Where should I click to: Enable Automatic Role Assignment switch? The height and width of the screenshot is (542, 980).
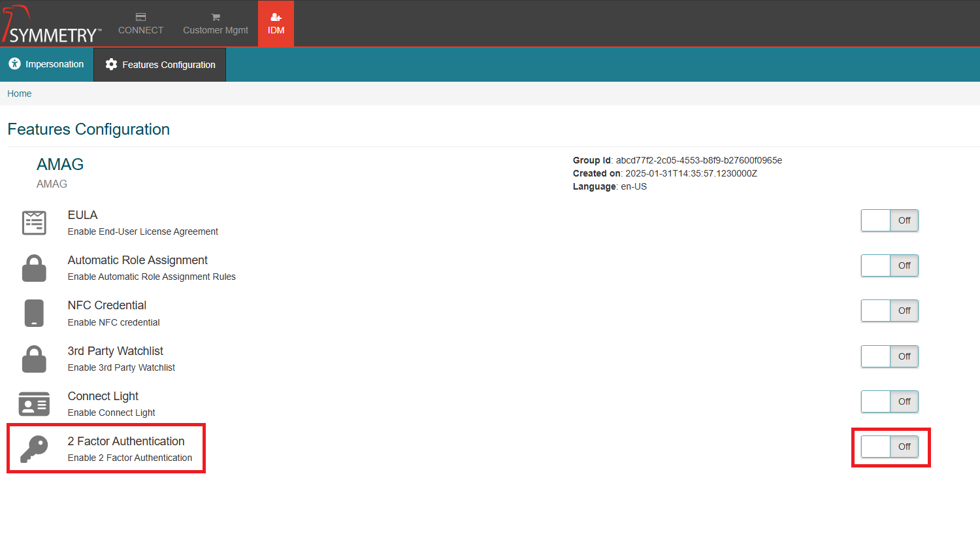(x=890, y=265)
